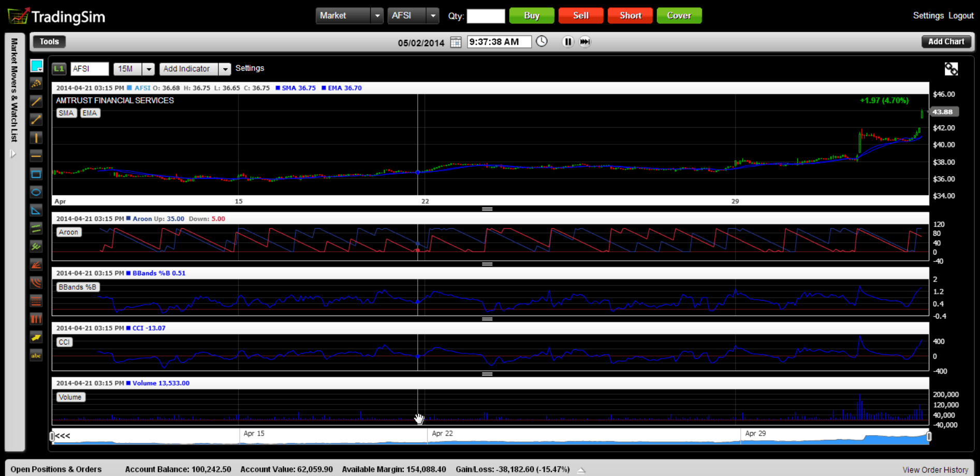Open the Tools menu

click(49, 42)
